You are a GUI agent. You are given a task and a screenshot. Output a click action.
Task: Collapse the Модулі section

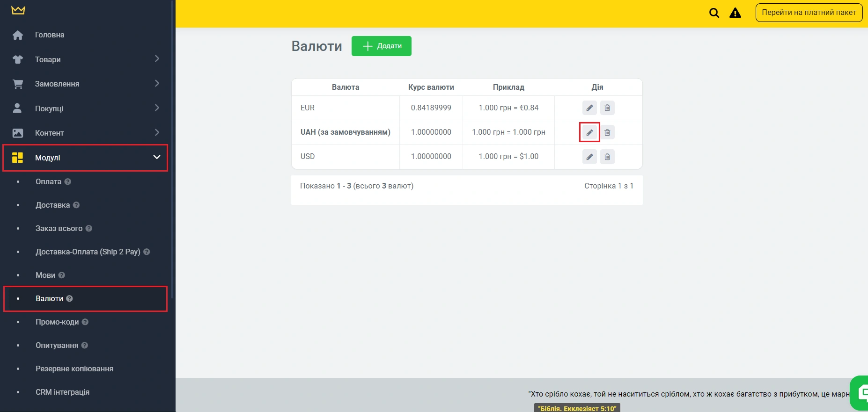tap(157, 158)
